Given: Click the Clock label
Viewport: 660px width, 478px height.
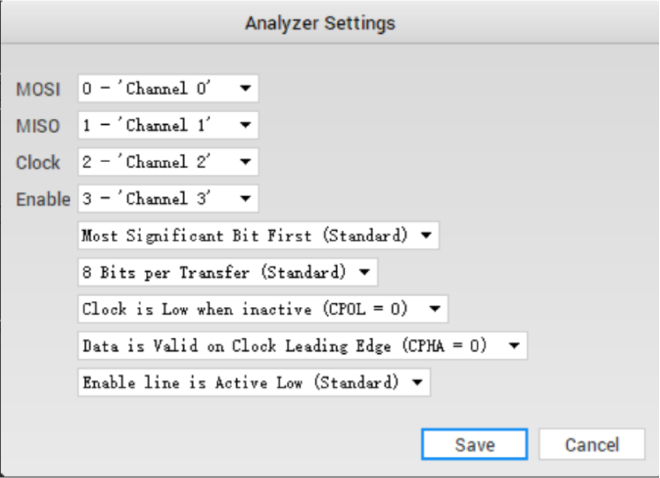Looking at the screenshot, I should click(x=39, y=162).
